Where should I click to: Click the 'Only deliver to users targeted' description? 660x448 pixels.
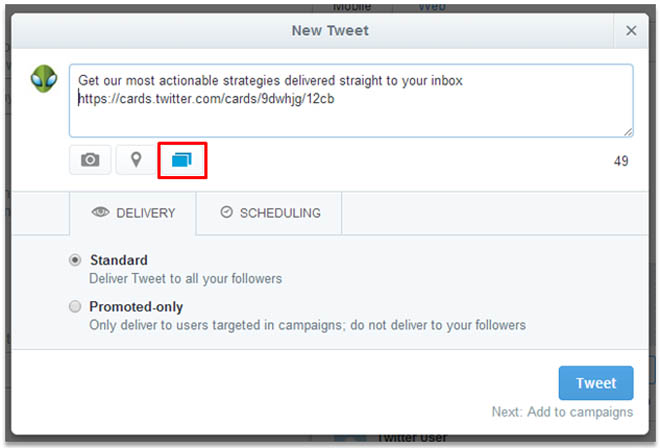tap(308, 325)
